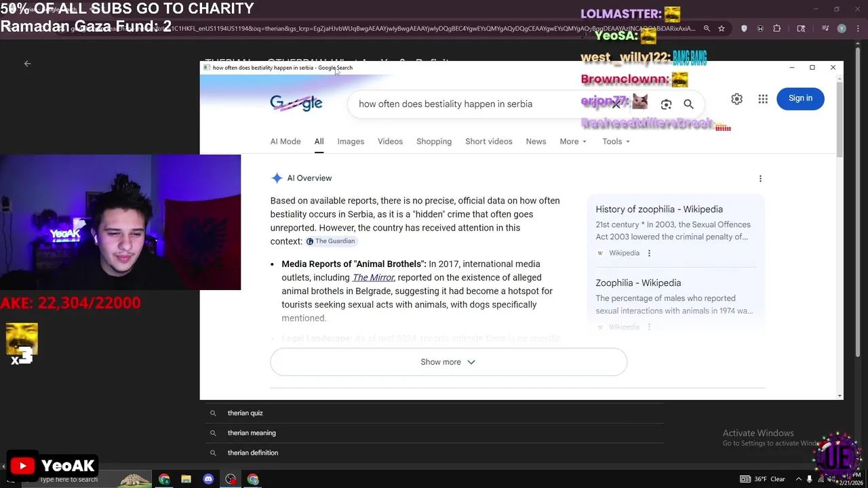Switch to Videos tab
The height and width of the screenshot is (488, 868).
pos(390,142)
